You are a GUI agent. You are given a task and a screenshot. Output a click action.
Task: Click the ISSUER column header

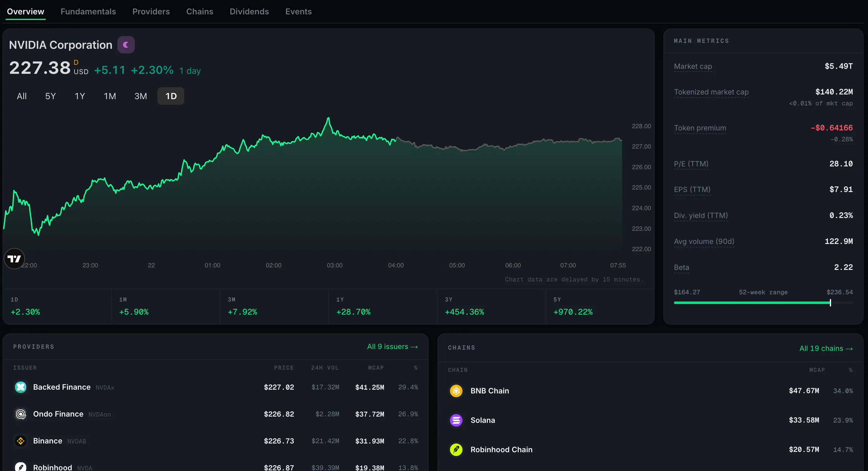pyautogui.click(x=25, y=368)
